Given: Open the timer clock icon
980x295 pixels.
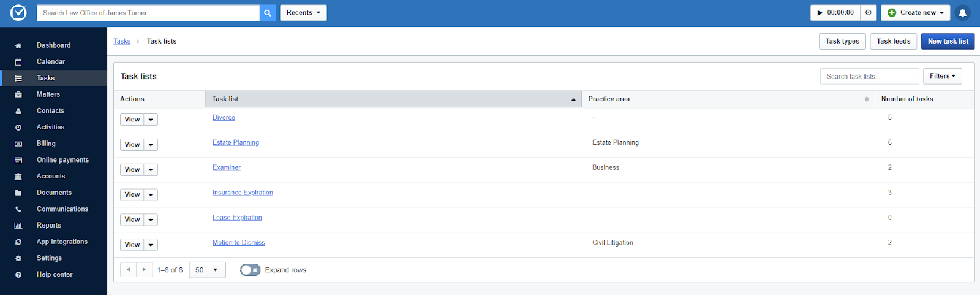Looking at the screenshot, I should click(x=868, y=13).
